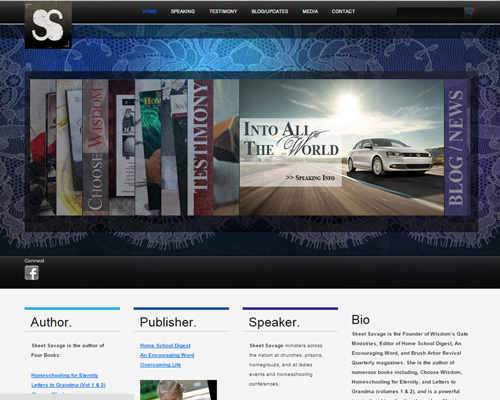Expand the Blog / News slider panel
The width and height of the screenshot is (500, 400).
click(x=457, y=147)
